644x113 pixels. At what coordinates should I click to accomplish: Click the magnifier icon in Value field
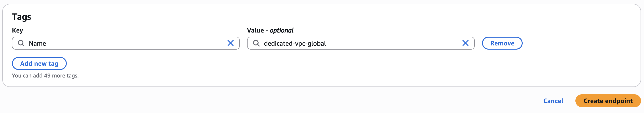pos(256,43)
